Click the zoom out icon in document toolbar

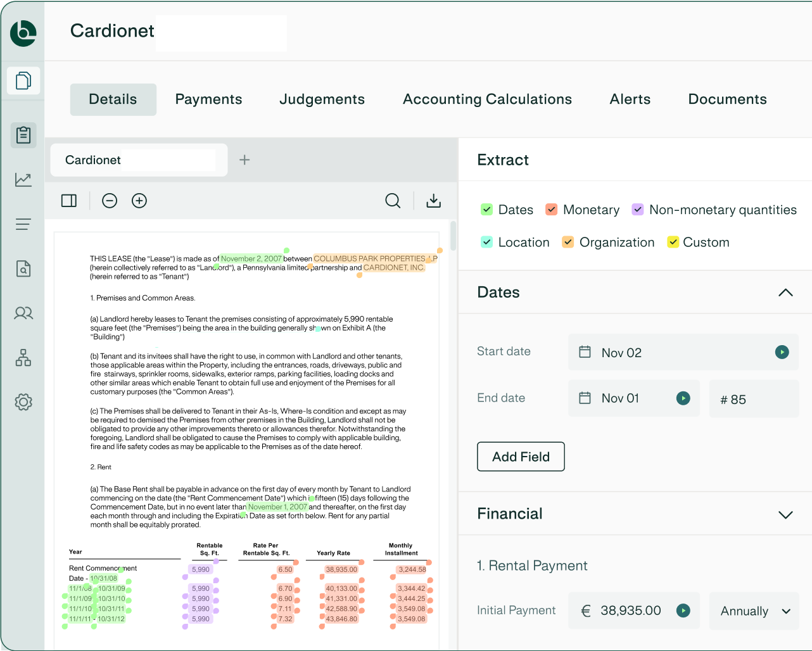coord(110,201)
